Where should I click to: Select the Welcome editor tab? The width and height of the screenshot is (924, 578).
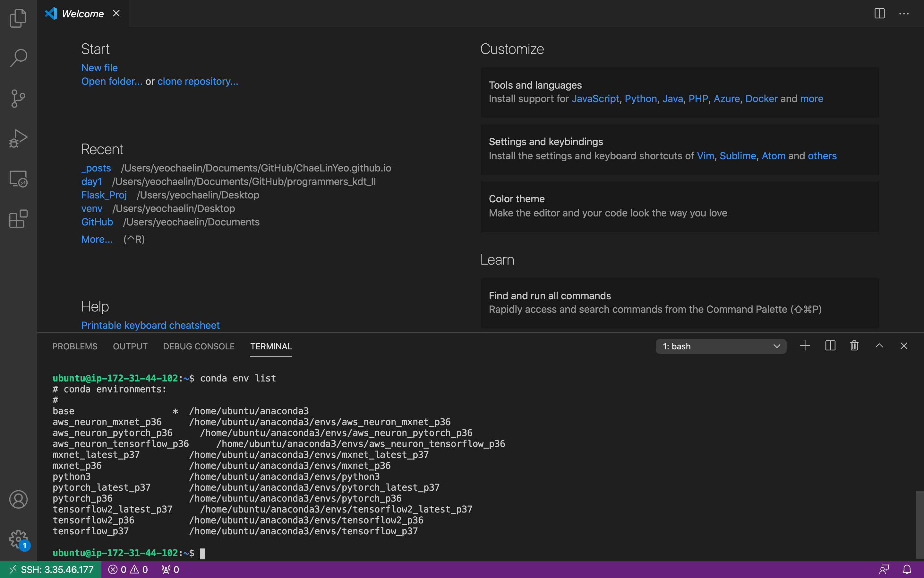pyautogui.click(x=82, y=14)
